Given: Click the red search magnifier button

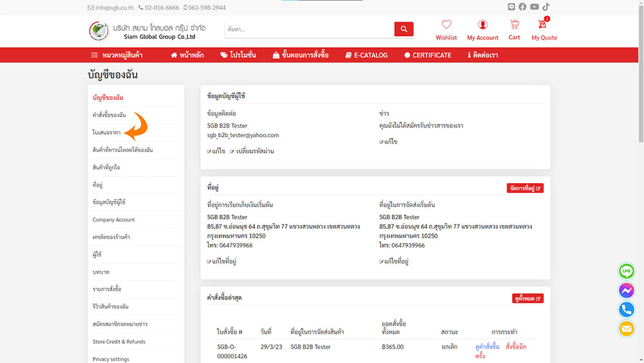Looking at the screenshot, I should click(x=404, y=29).
